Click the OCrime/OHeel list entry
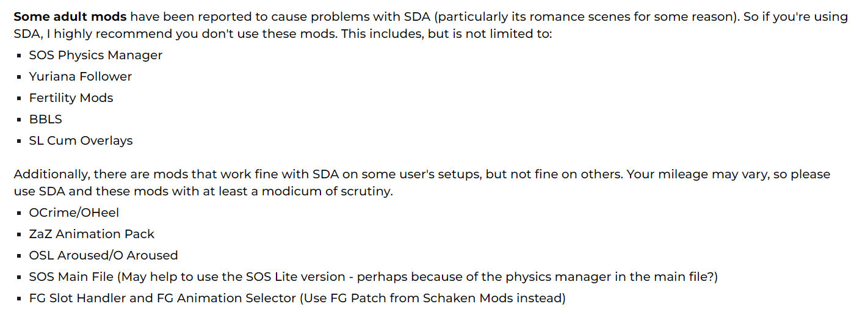868x312 pixels. pyautogui.click(x=74, y=212)
